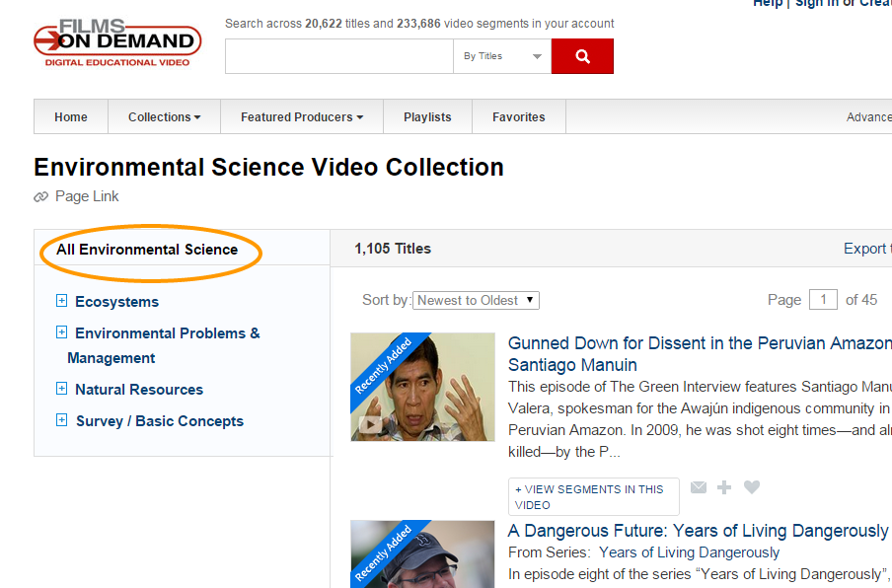Open the Collections menu
892x588 pixels.
[165, 117]
